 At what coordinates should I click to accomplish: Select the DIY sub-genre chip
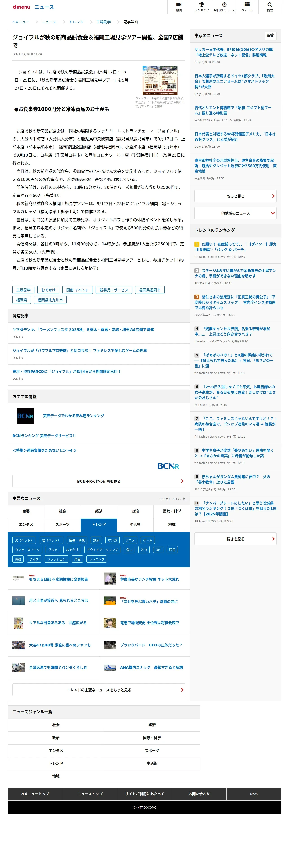tap(158, 550)
